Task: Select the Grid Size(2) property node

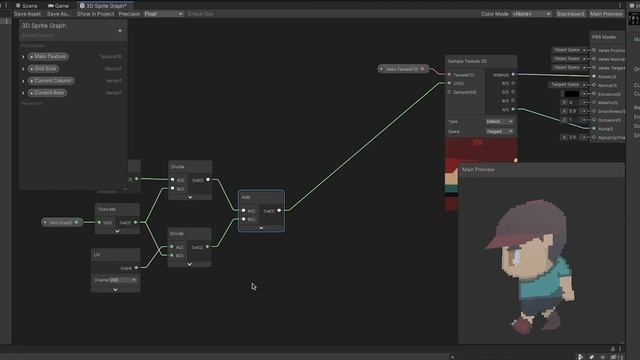Action: [62, 222]
